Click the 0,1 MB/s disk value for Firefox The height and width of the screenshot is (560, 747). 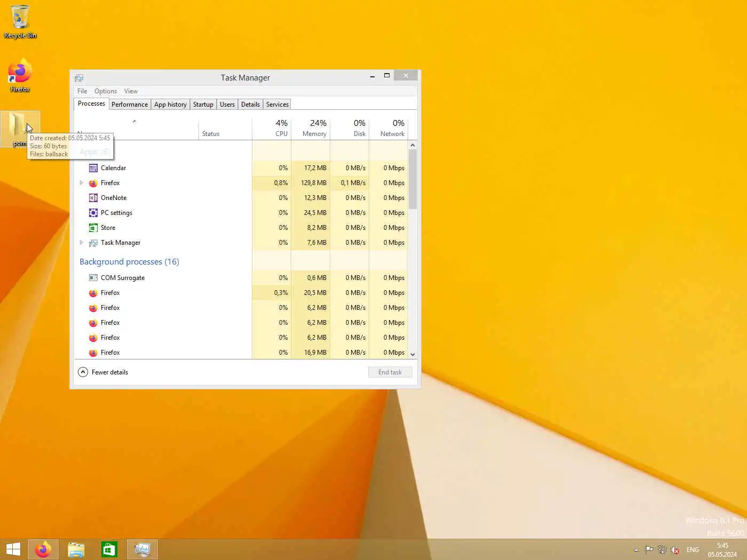353,183
